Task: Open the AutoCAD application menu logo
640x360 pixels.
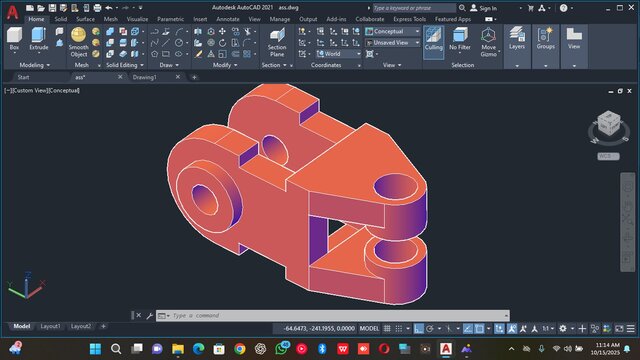Action: pos(12,12)
